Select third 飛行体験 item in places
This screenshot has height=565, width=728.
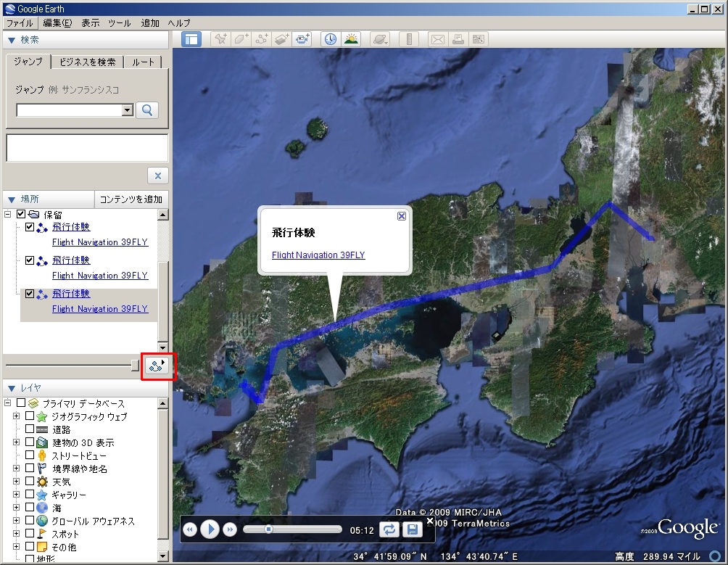point(71,294)
